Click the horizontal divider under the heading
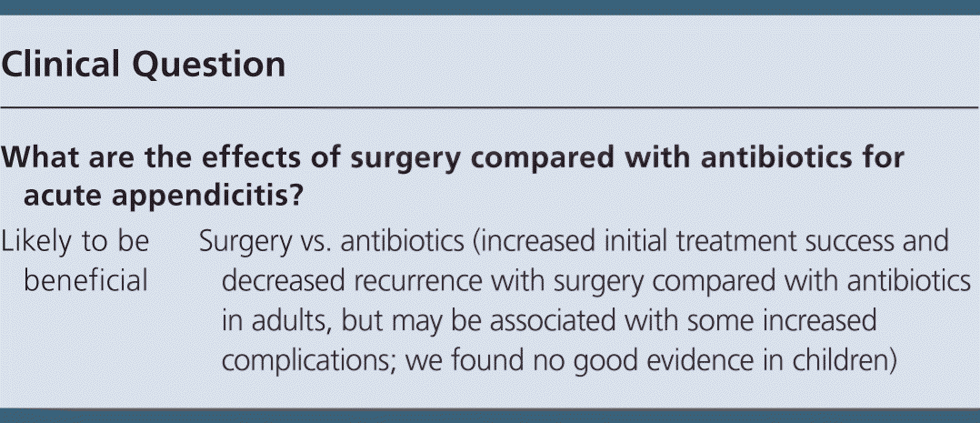This screenshot has width=980, height=423. 490,107
